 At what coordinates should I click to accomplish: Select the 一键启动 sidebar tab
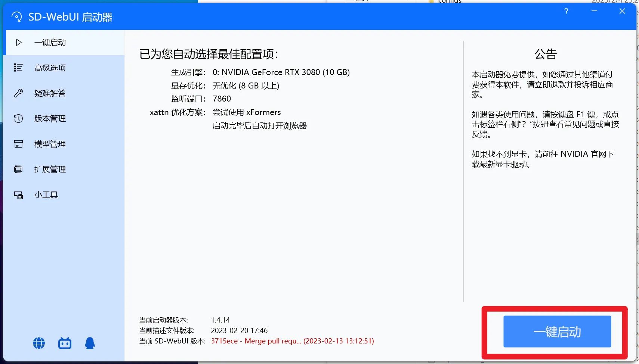[65, 43]
